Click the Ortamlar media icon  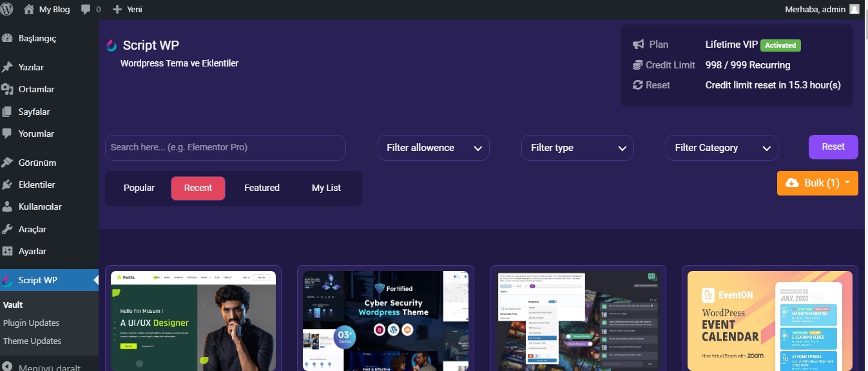(8, 89)
